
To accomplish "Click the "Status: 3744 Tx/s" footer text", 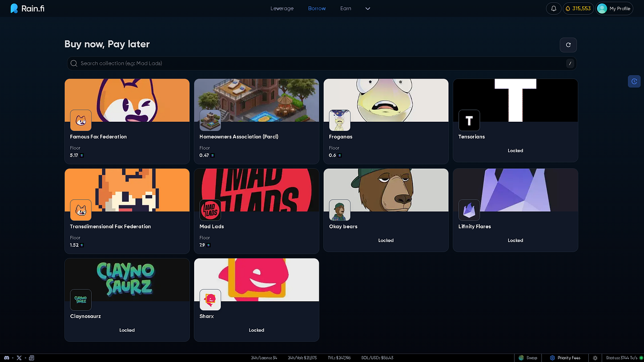I will pyautogui.click(x=621, y=358).
